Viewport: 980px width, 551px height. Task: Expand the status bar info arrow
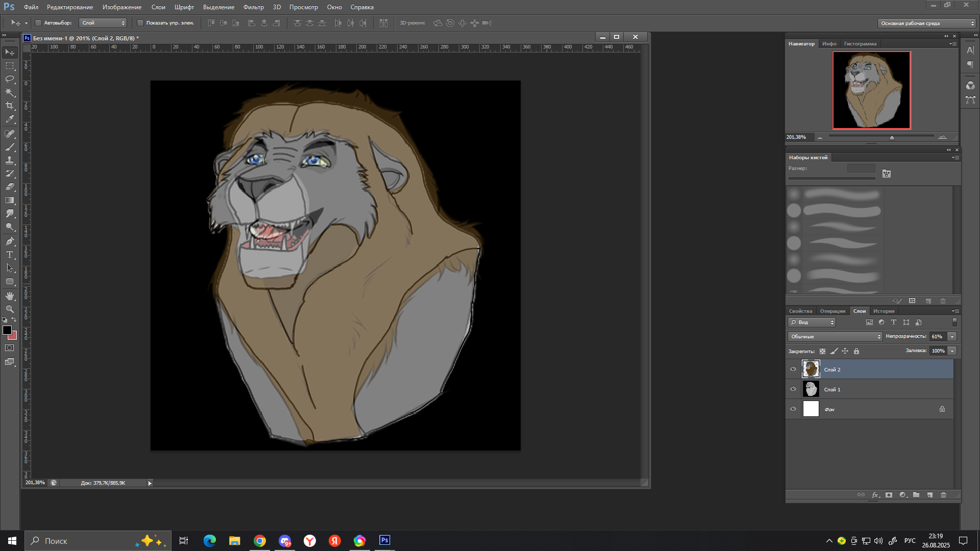[x=150, y=483]
